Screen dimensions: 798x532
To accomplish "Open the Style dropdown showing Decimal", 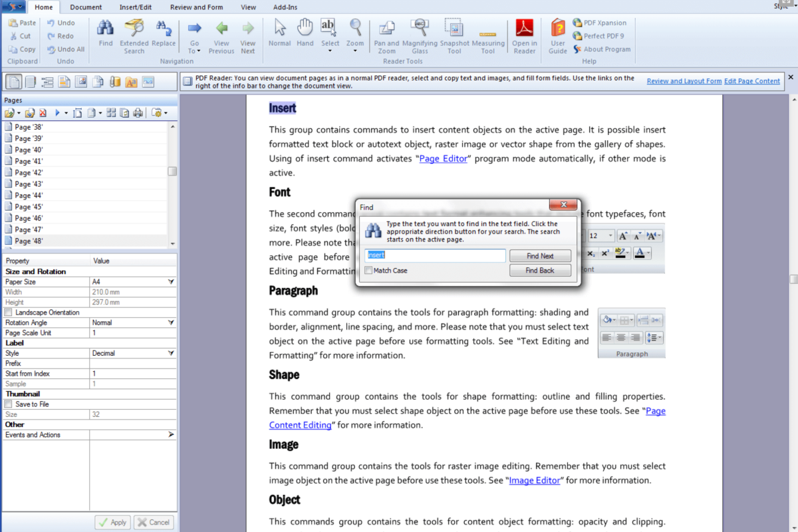I will pos(170,352).
